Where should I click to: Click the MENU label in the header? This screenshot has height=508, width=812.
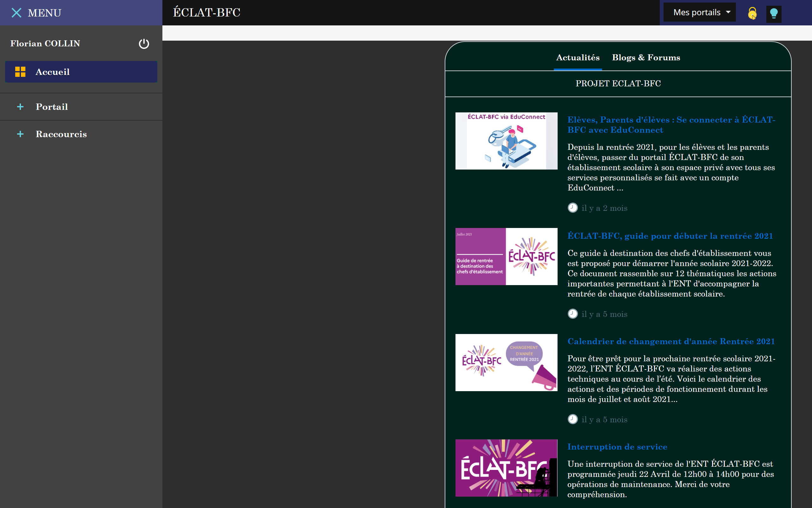[x=45, y=13]
